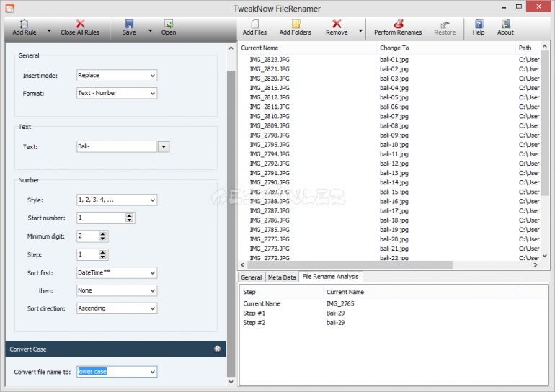
Task: Open the About icon
Action: 506,24
